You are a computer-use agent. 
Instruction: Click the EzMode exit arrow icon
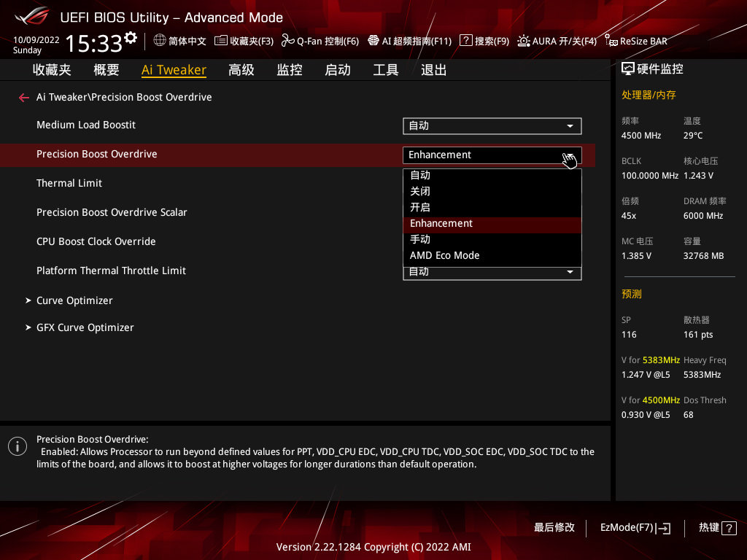click(663, 528)
